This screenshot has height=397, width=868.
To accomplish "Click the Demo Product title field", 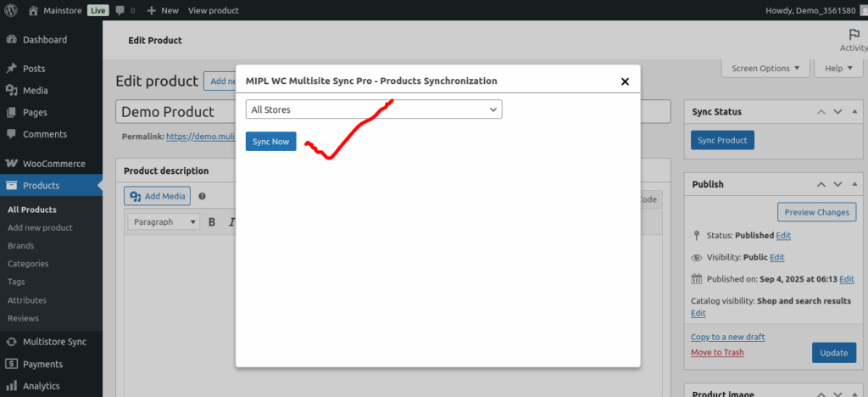I will (x=393, y=111).
